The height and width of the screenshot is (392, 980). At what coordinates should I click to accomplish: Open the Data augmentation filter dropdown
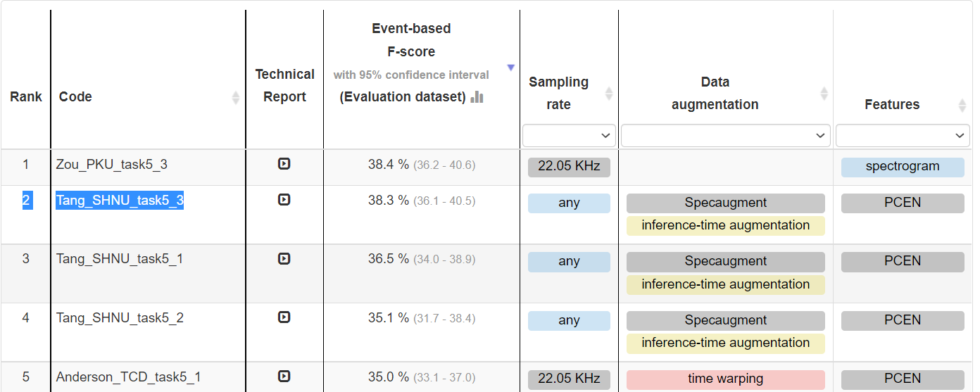(726, 135)
